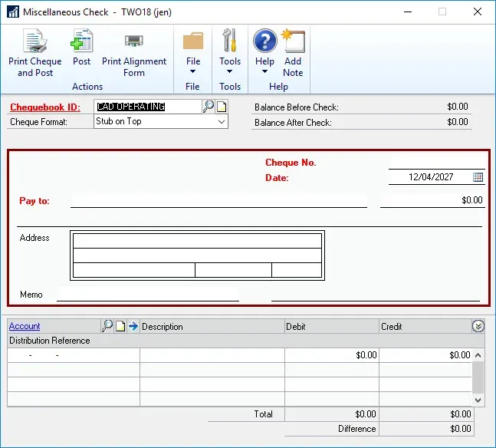Click the Account lookup magnifier icon
This screenshot has width=496, height=448.
click(x=107, y=326)
